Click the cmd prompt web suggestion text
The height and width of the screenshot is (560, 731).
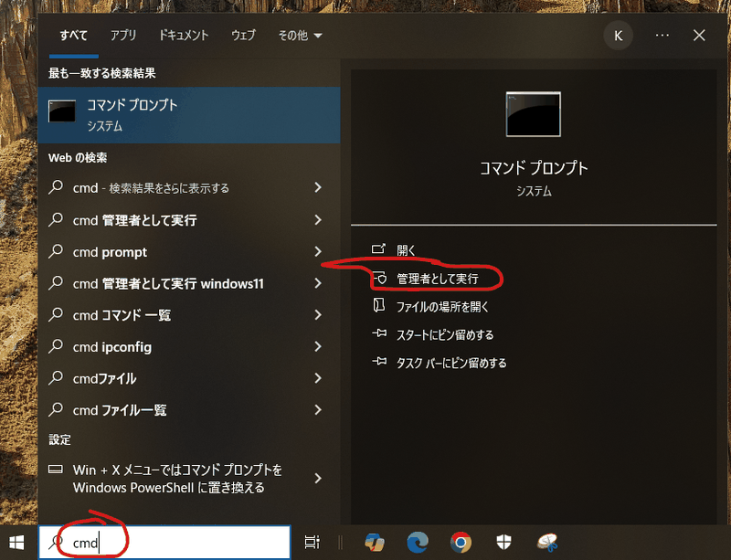[110, 252]
